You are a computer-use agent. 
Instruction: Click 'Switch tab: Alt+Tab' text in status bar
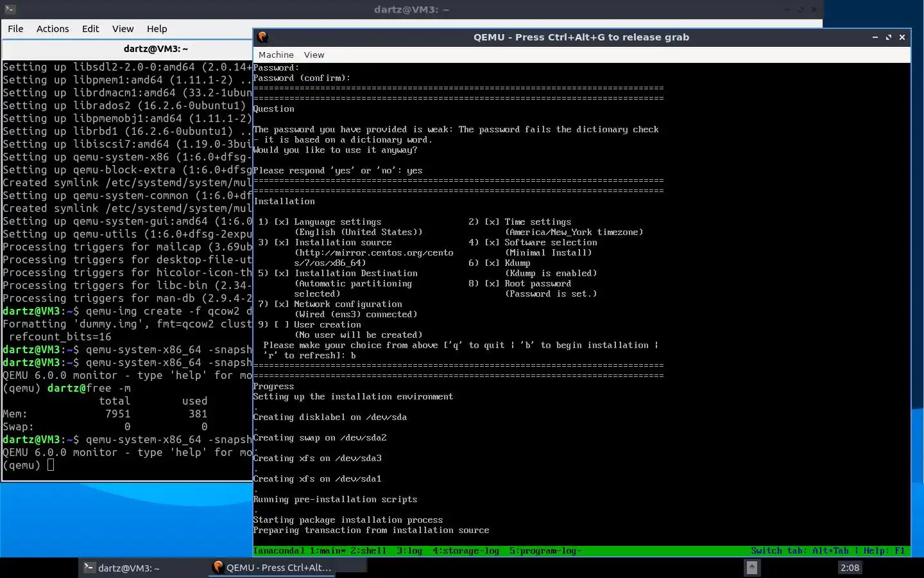point(800,551)
